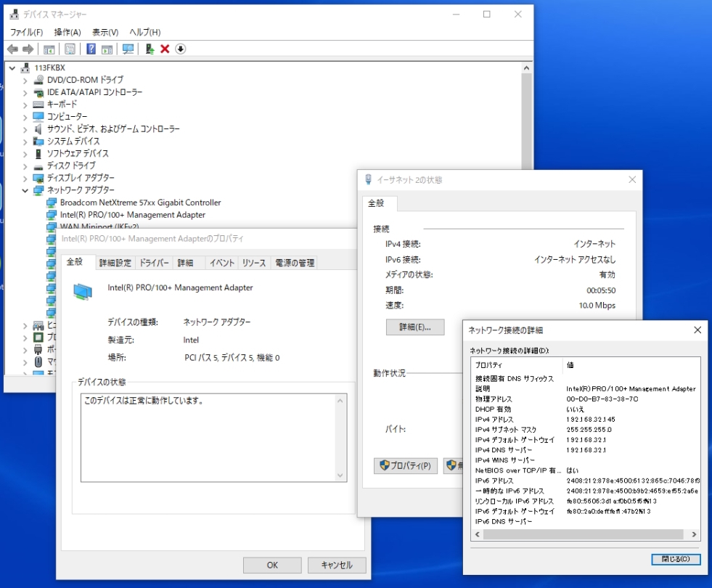Screen dimensions: 712x588
Task: Toggle the console tree show/hide icon
Action: pos(49,49)
